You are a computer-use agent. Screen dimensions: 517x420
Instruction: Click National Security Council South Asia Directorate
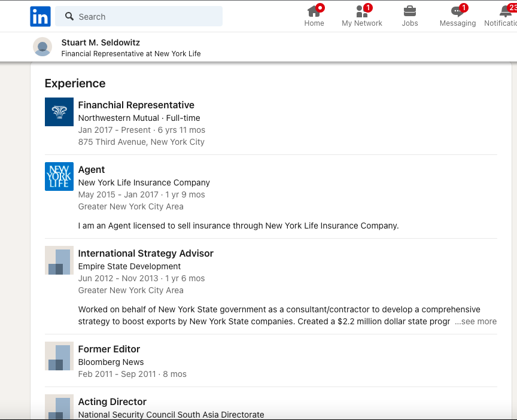click(171, 415)
